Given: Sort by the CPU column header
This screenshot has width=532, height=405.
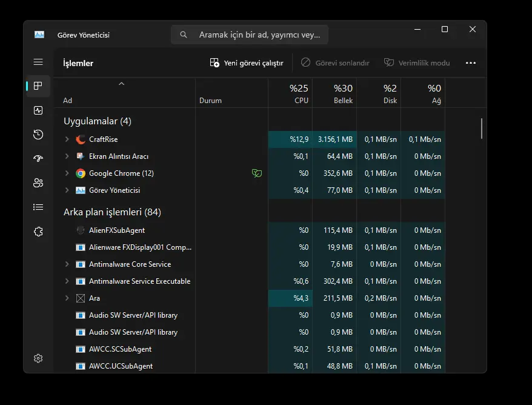Looking at the screenshot, I should (x=290, y=93).
